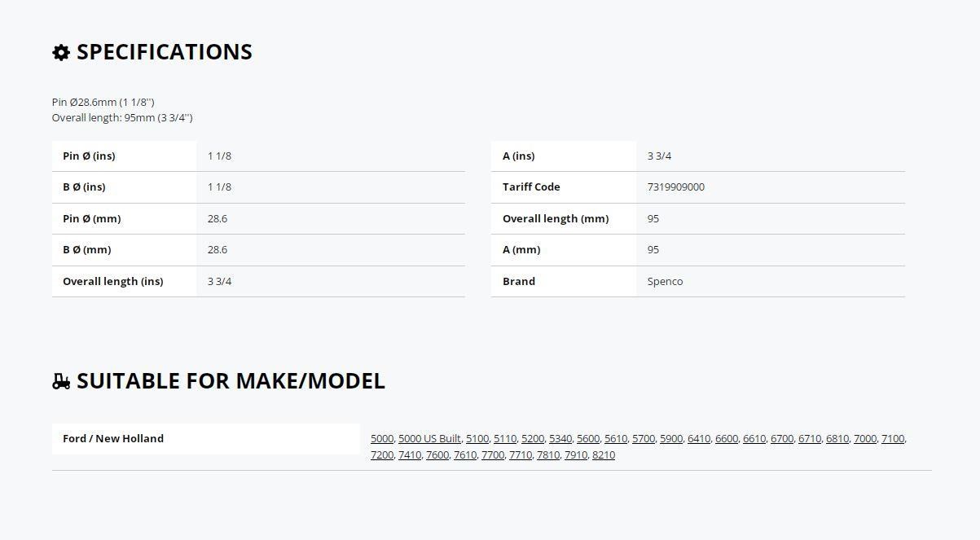Open the 7610 model link
This screenshot has height=540, width=980.
pyautogui.click(x=464, y=454)
